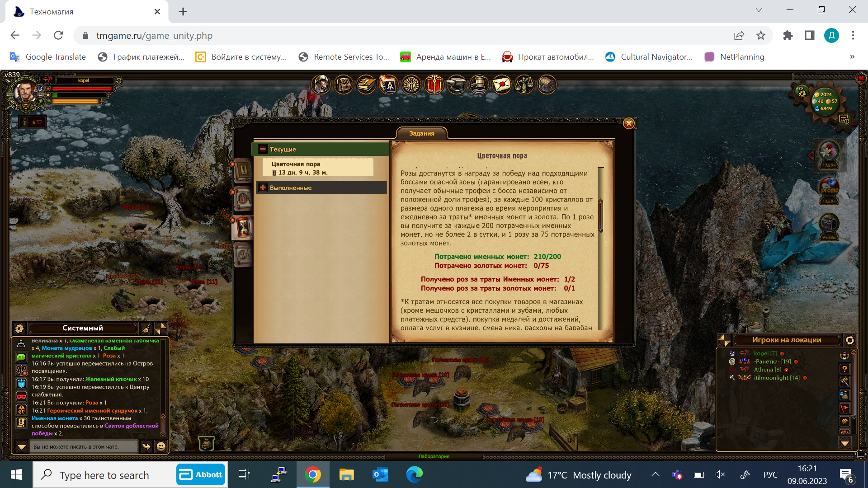Select player kopel [7] in list
Viewport: 868px width, 488px height.
tap(765, 353)
